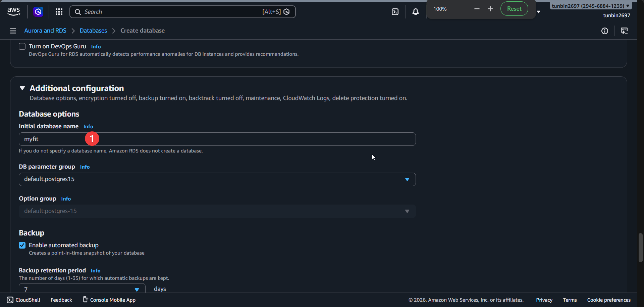Image resolution: width=644 pixels, height=307 pixels.
Task: Uncheck Enable automated backup
Action: (22, 245)
